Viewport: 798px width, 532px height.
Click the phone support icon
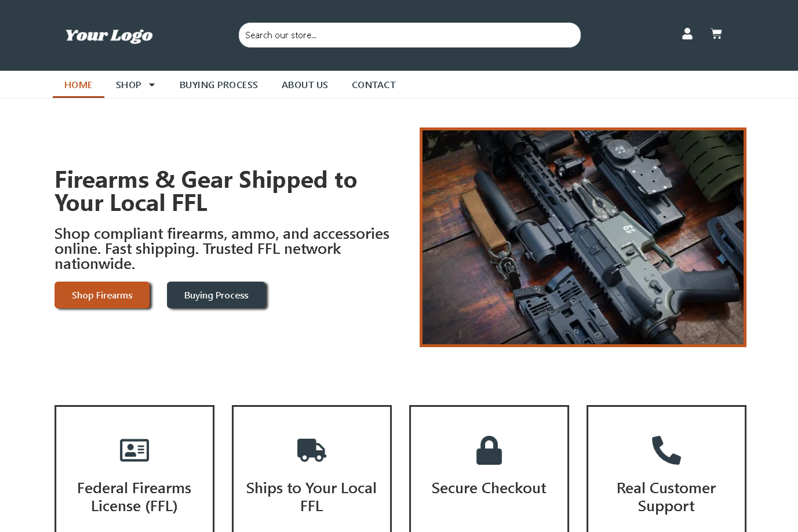tap(666, 450)
